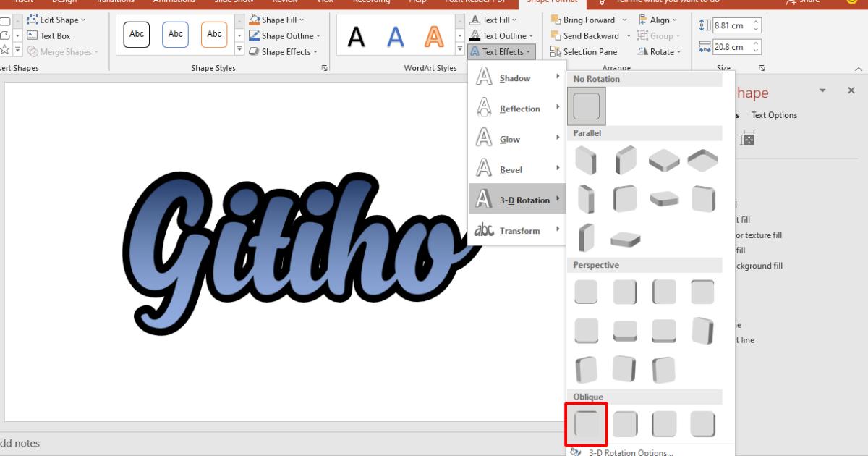Apply the No Rotation preset
Image resolution: width=868 pixels, height=456 pixels.
click(586, 106)
